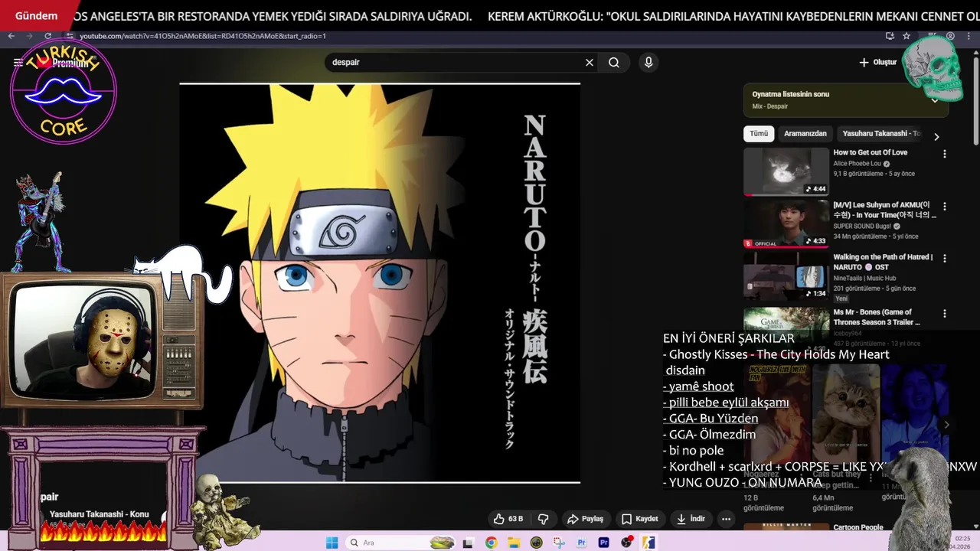Viewport: 980px width, 551px height.
Task: Open the browser profile avatar
Action: (x=950, y=36)
